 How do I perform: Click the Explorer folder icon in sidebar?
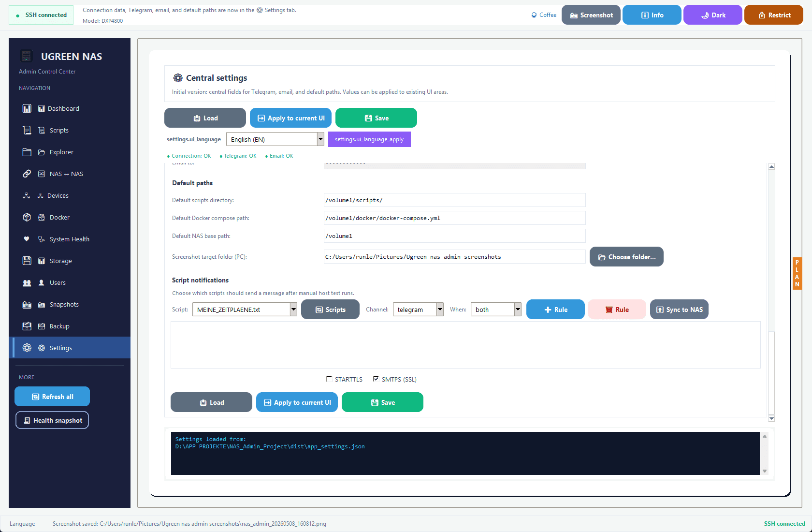pyautogui.click(x=27, y=152)
